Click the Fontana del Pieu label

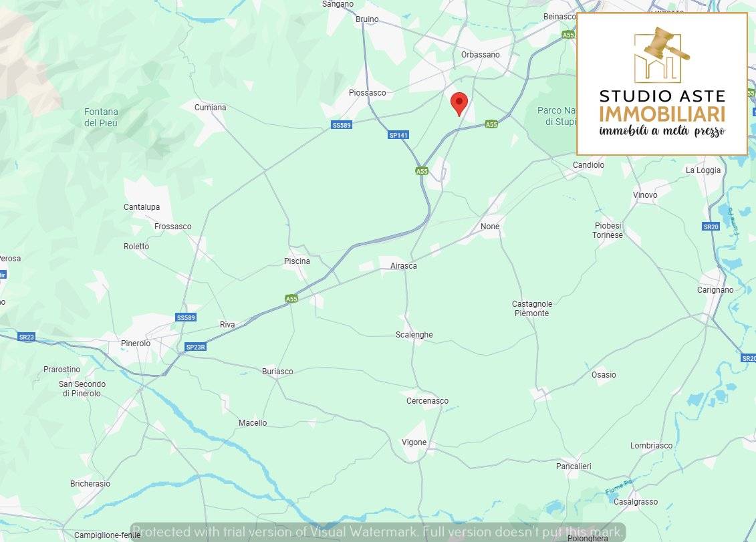click(x=101, y=117)
